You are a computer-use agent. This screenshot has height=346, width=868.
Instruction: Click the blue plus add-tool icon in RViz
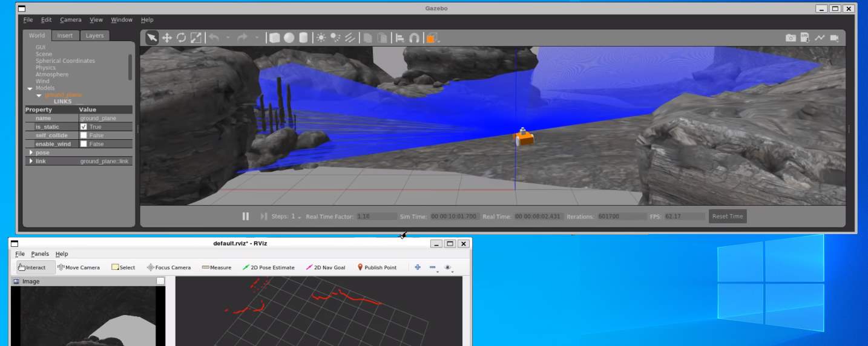coord(418,267)
